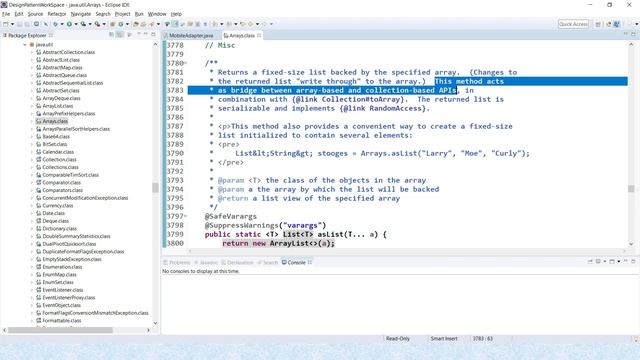This screenshot has width=640, height=360.
Task: Select the Arrays.class editor tab
Action: 241,36
